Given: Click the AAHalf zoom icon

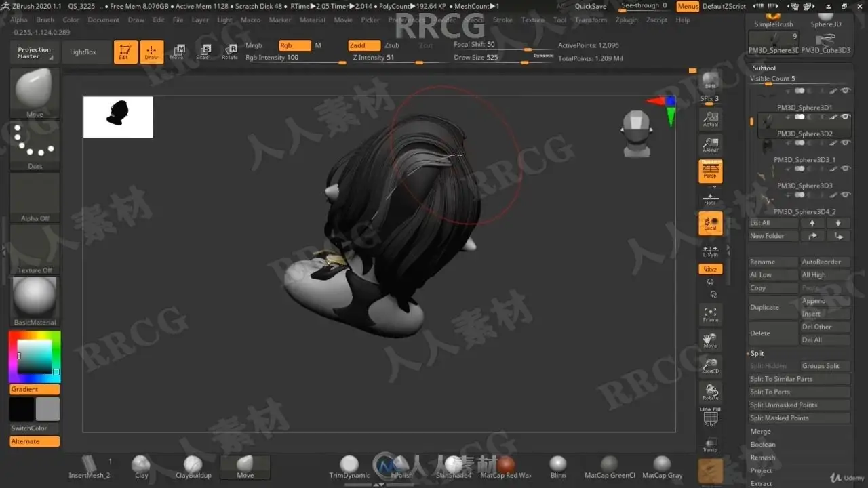Looking at the screenshot, I should click(710, 144).
